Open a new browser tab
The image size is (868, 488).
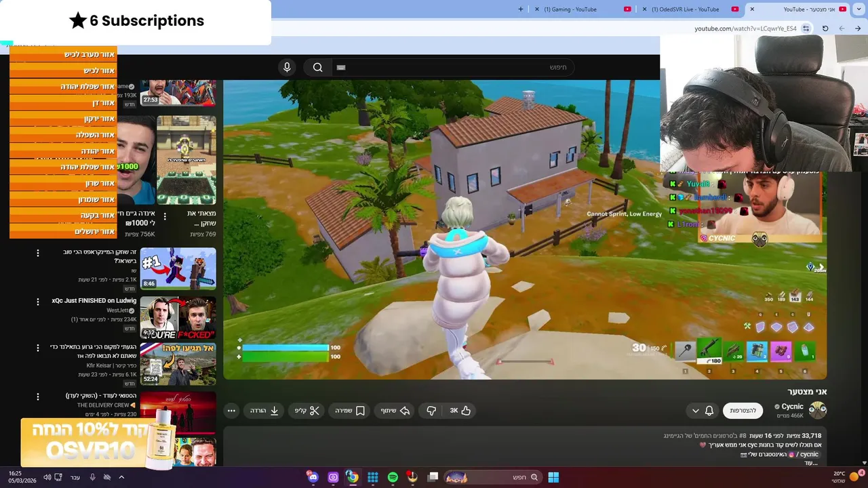point(521,9)
